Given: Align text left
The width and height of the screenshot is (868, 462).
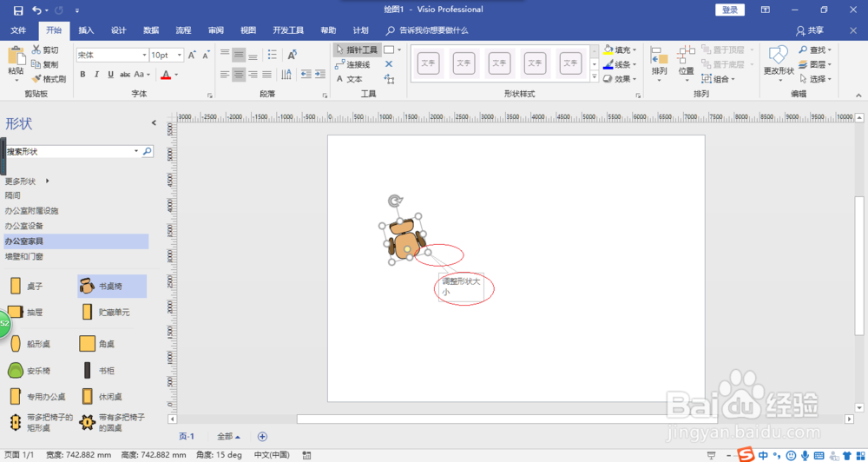Looking at the screenshot, I should click(224, 74).
